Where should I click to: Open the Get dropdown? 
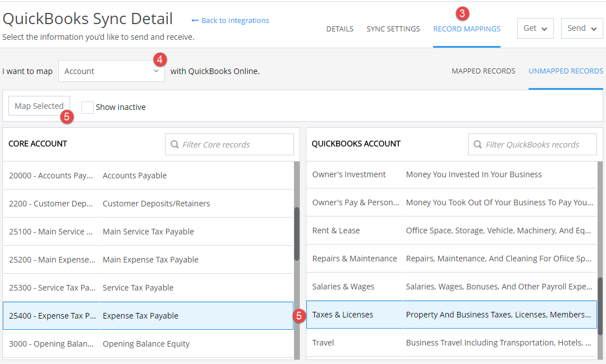(x=535, y=28)
